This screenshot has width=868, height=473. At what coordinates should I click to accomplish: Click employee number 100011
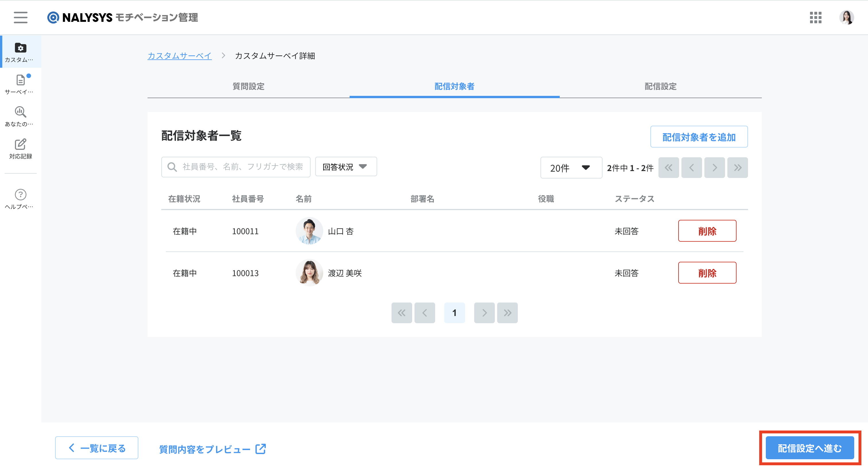coord(245,231)
